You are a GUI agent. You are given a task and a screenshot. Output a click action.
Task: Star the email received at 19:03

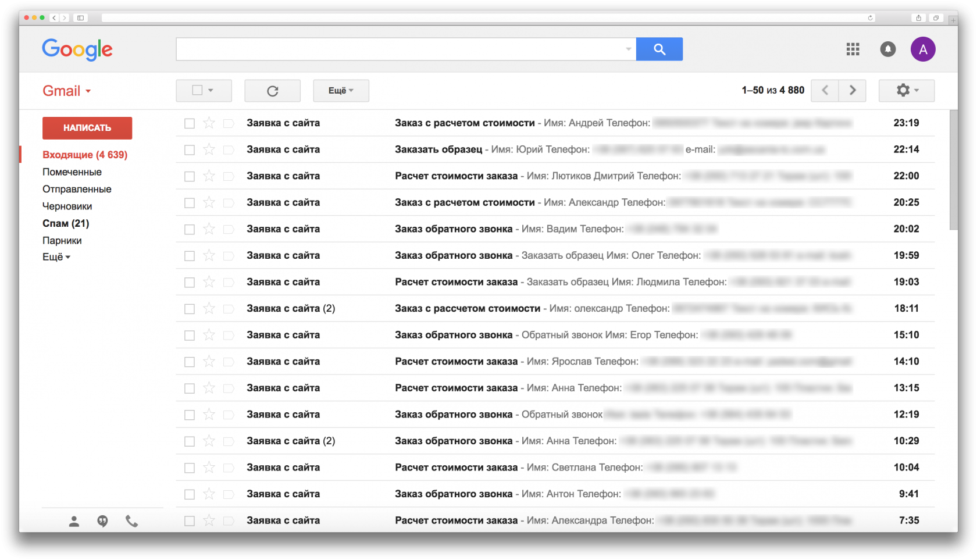click(209, 282)
